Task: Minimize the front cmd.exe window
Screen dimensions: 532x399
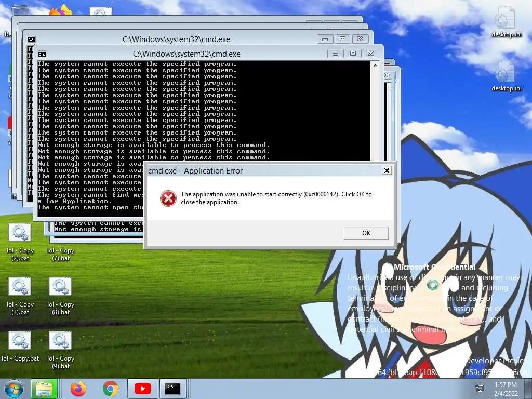Action: [x=335, y=54]
